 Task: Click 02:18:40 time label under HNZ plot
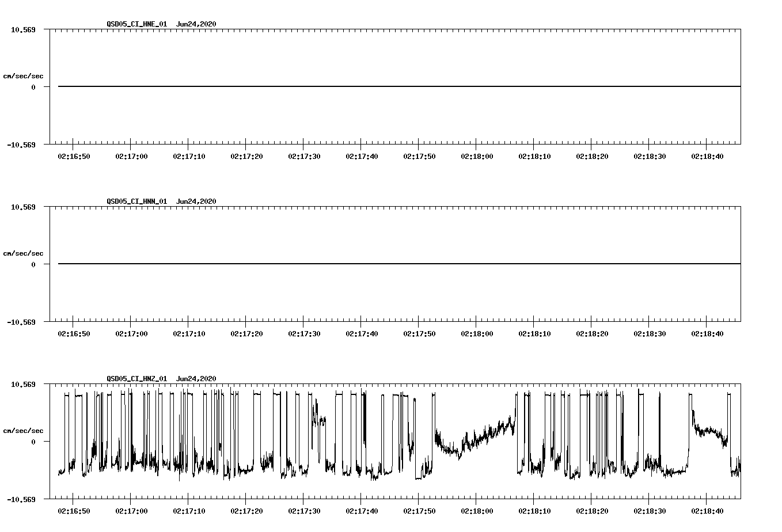pos(707,511)
